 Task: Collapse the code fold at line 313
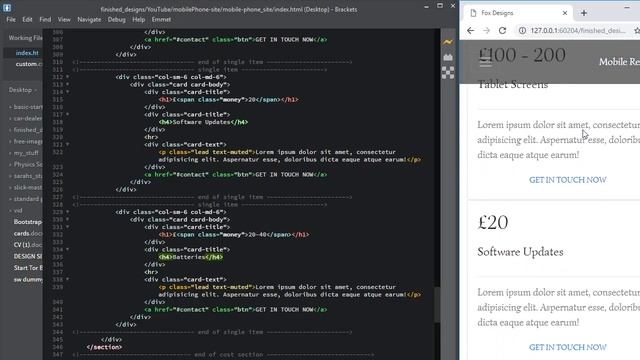(x=67, y=84)
